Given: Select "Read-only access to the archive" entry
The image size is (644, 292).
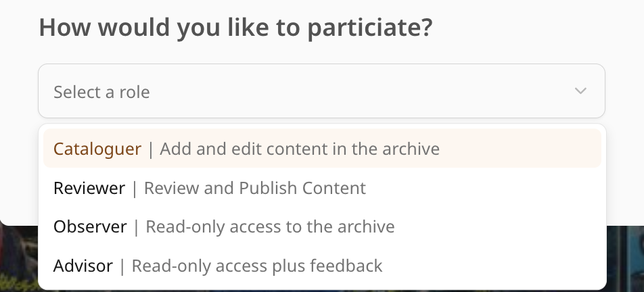Looking at the screenshot, I should 270,227.
